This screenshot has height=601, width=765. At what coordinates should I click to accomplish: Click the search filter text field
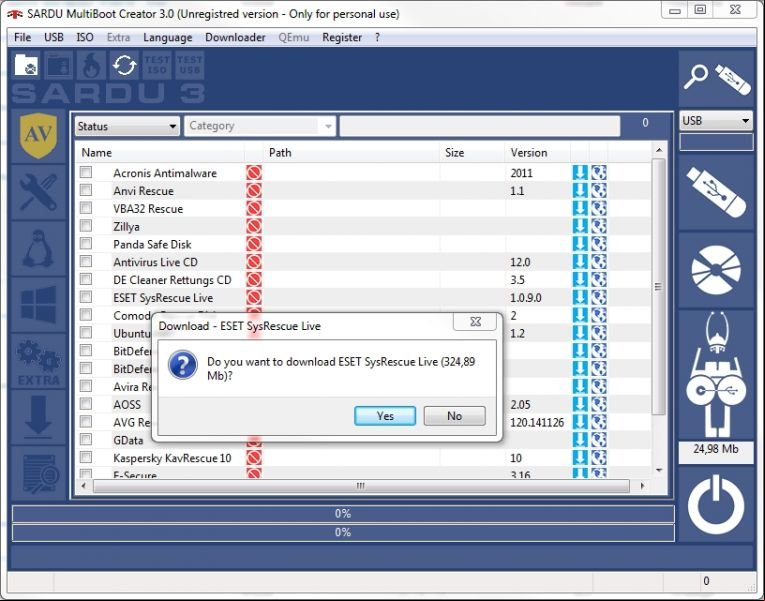[x=480, y=126]
